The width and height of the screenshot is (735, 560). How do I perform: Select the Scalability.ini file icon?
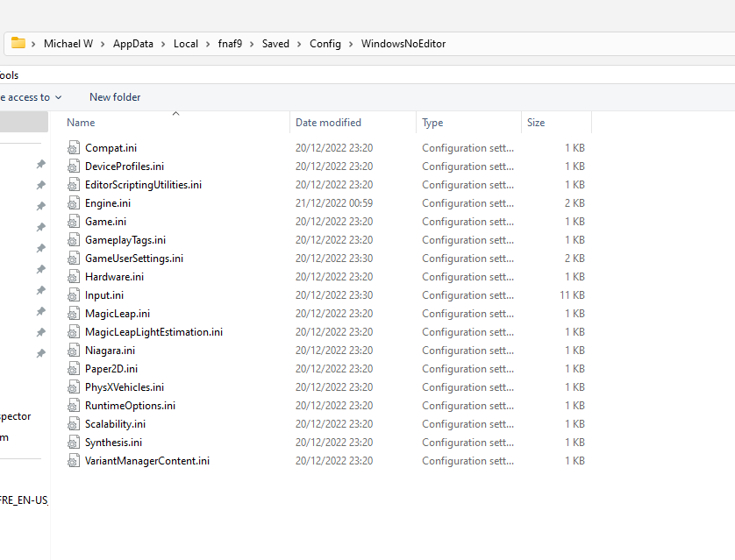pos(74,424)
